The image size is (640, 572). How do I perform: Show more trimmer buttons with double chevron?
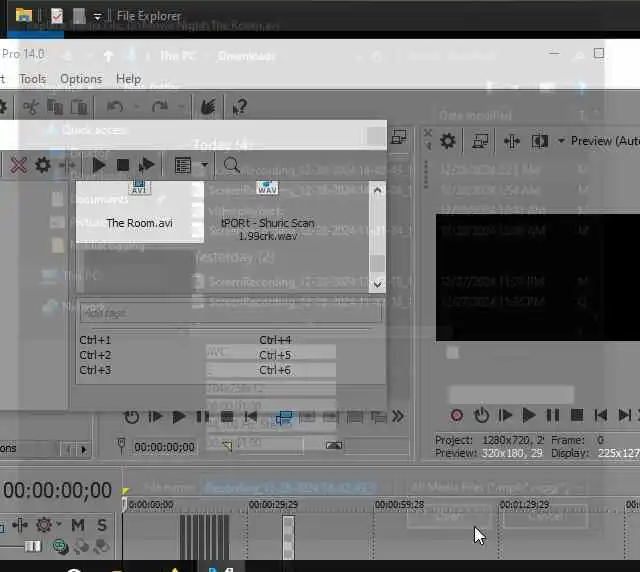click(398, 416)
